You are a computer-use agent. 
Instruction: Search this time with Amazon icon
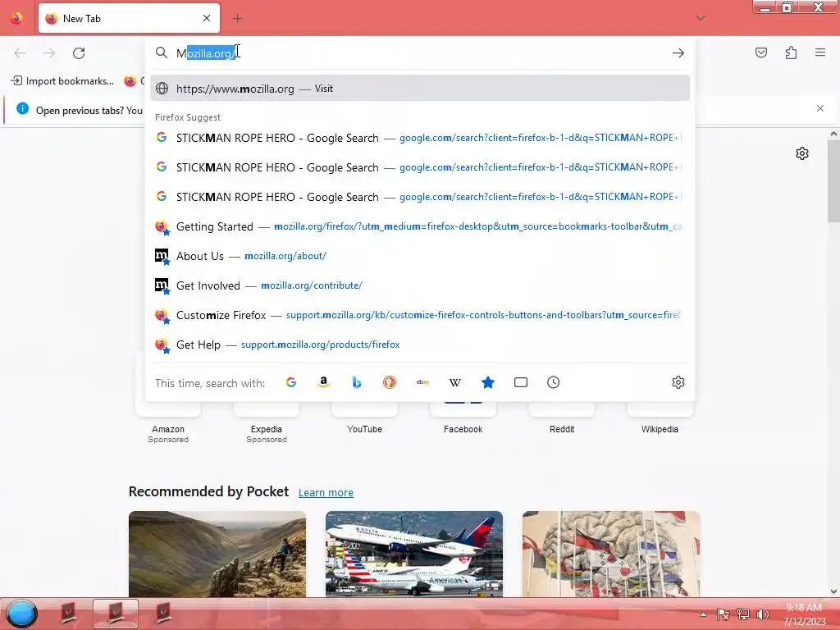[x=323, y=382]
